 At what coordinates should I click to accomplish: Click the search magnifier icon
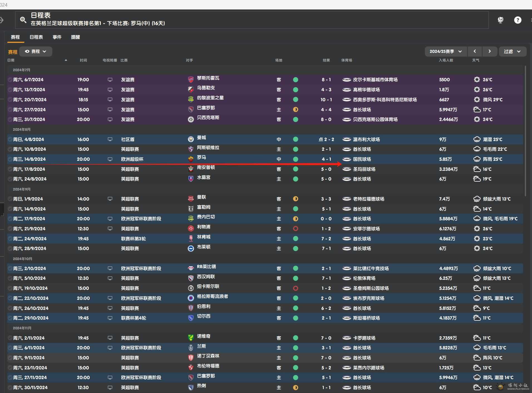(23, 20)
